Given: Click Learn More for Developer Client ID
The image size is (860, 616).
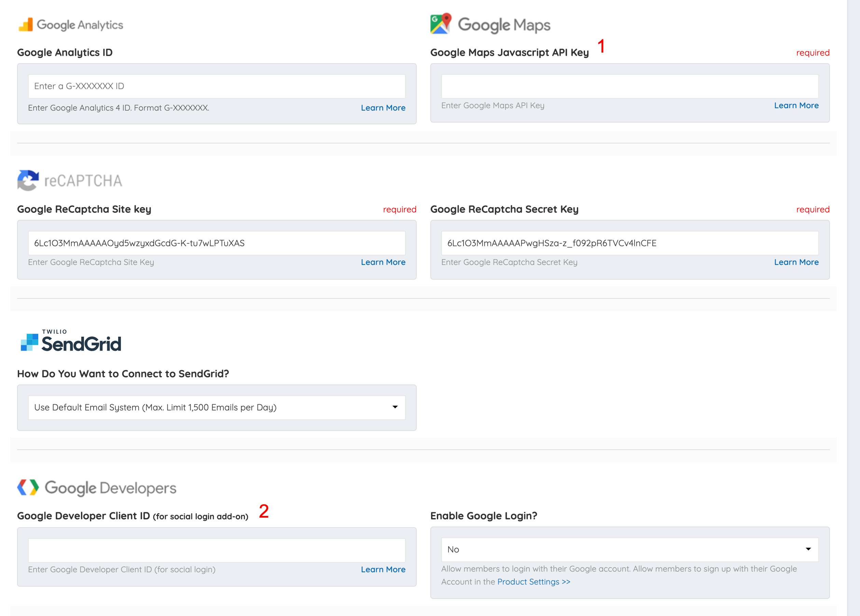Looking at the screenshot, I should pos(383,569).
